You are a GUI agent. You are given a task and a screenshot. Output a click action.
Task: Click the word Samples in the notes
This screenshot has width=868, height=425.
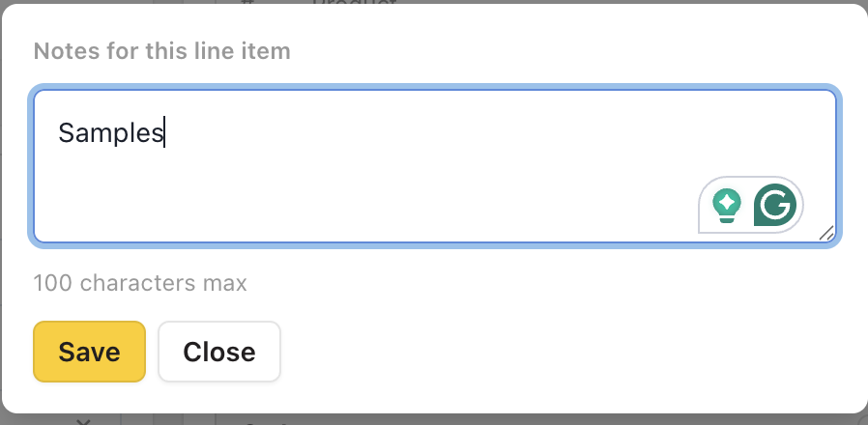(x=111, y=132)
